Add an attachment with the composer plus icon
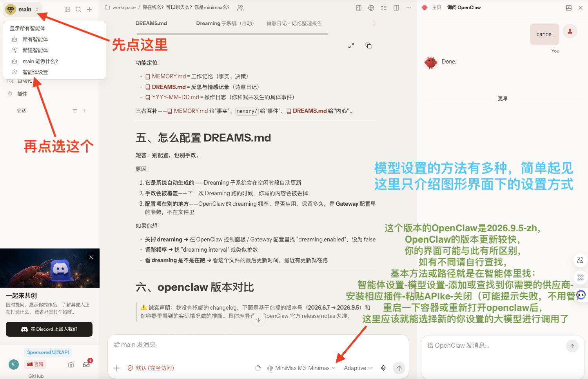Viewport: 588px width, 379px height. (x=117, y=368)
